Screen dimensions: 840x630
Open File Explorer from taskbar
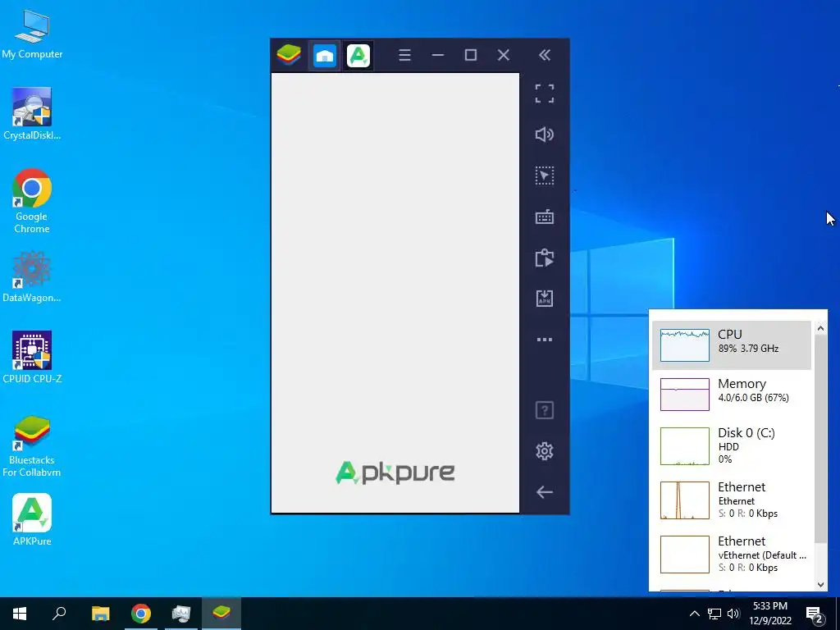click(x=100, y=614)
